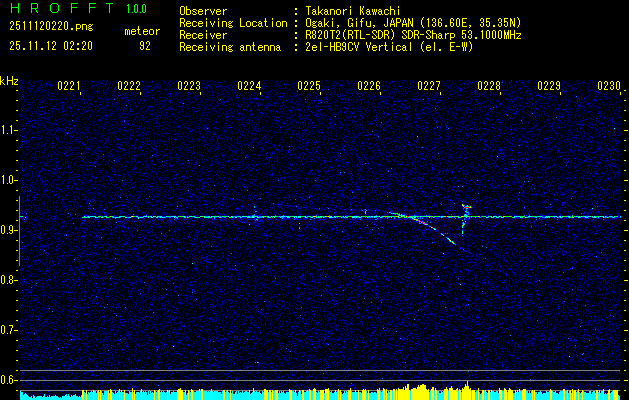This screenshot has height=400, width=629.
Task: Click the HROFFT title text
Action: tap(62, 8)
